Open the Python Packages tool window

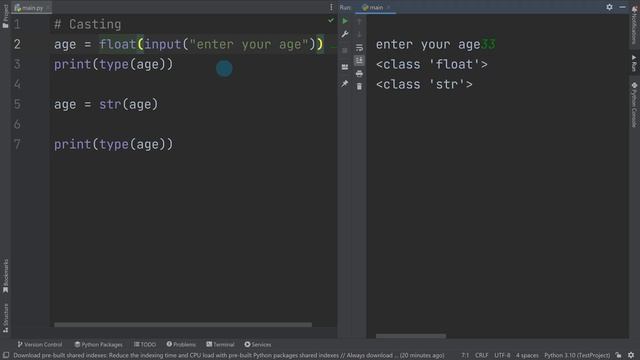(x=98, y=344)
